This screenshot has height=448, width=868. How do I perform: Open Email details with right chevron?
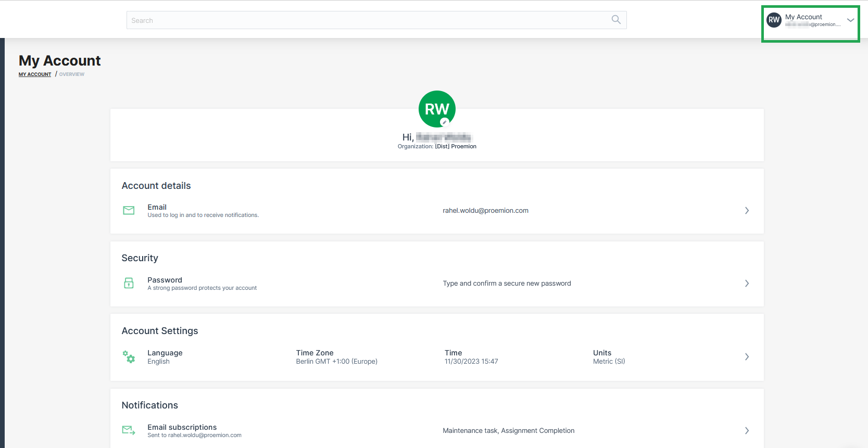click(747, 211)
